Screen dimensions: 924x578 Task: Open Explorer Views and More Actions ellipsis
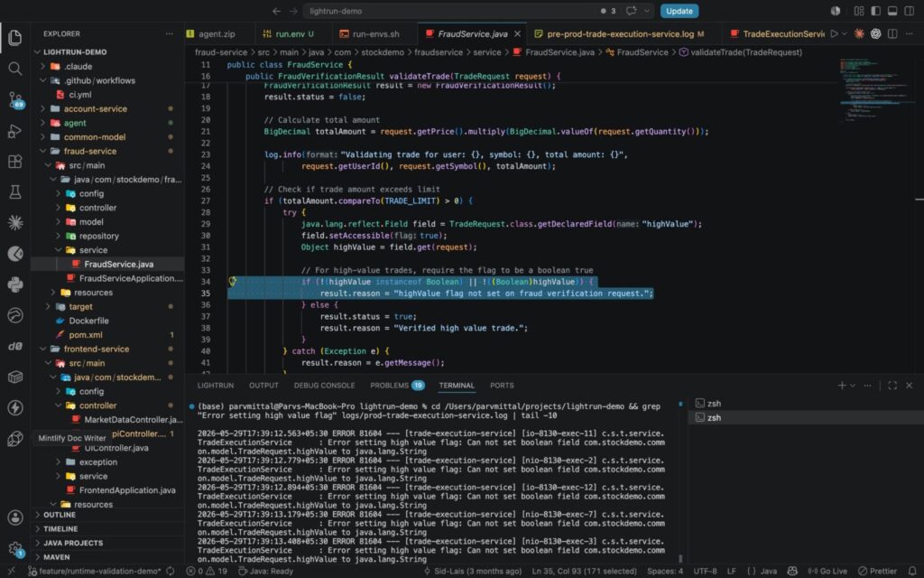point(170,33)
